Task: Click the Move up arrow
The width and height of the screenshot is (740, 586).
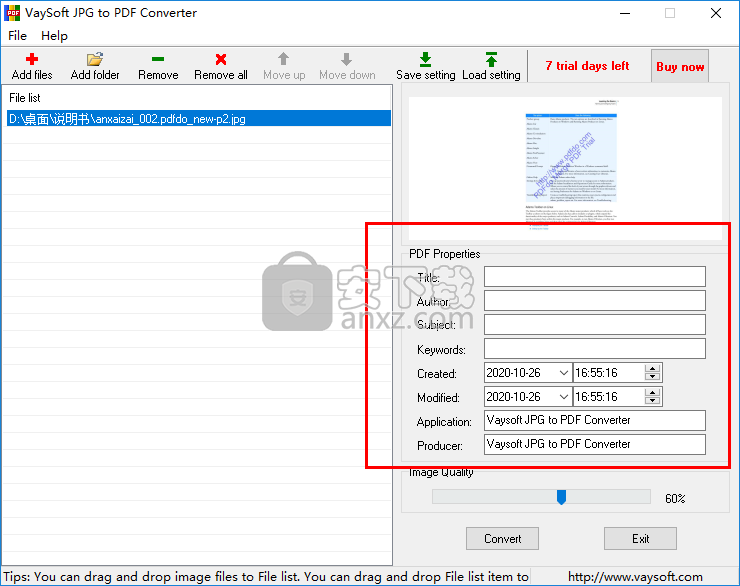Action: 284,67
